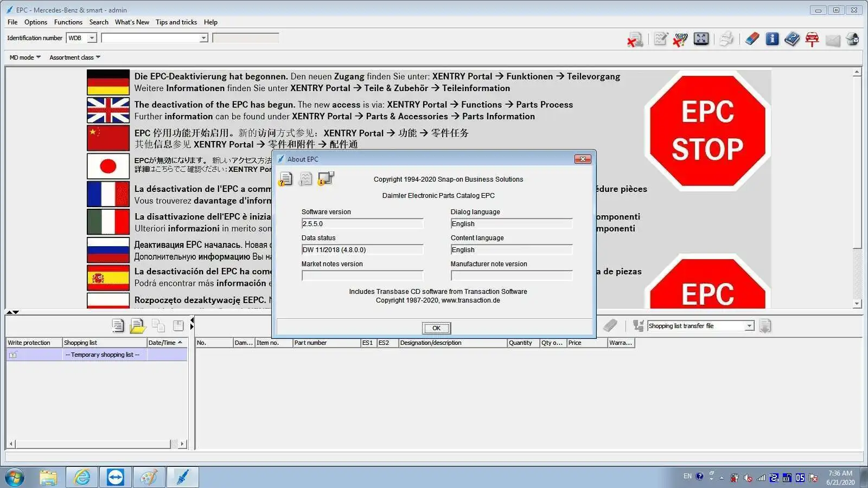The height and width of the screenshot is (488, 868).
Task: Click the vertical scrollbar down arrow of news pane
Action: [x=857, y=304]
